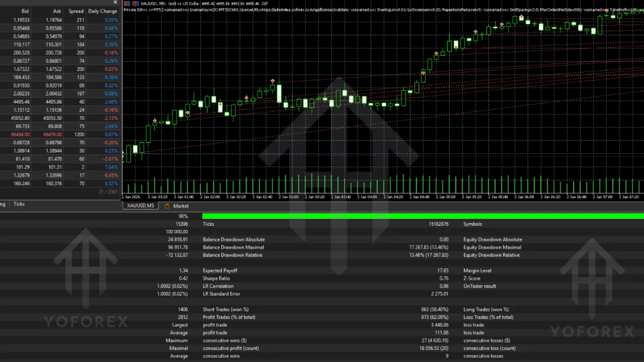The height and width of the screenshot is (362, 644).
Task: Select the row with bid 110.117
Action: point(60,45)
